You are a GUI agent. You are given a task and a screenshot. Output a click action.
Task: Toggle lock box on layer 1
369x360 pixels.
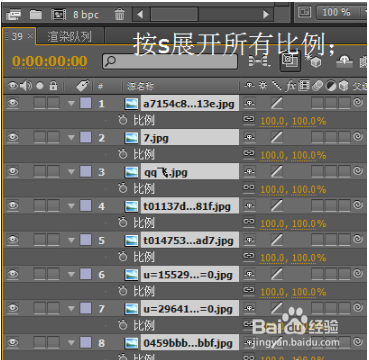point(53,103)
